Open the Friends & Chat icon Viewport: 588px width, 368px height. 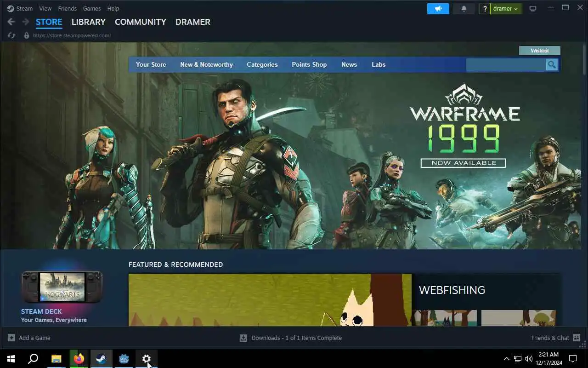coord(577,338)
